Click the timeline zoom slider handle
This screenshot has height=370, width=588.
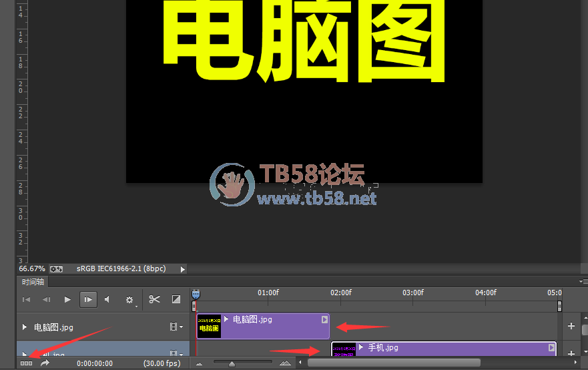232,363
